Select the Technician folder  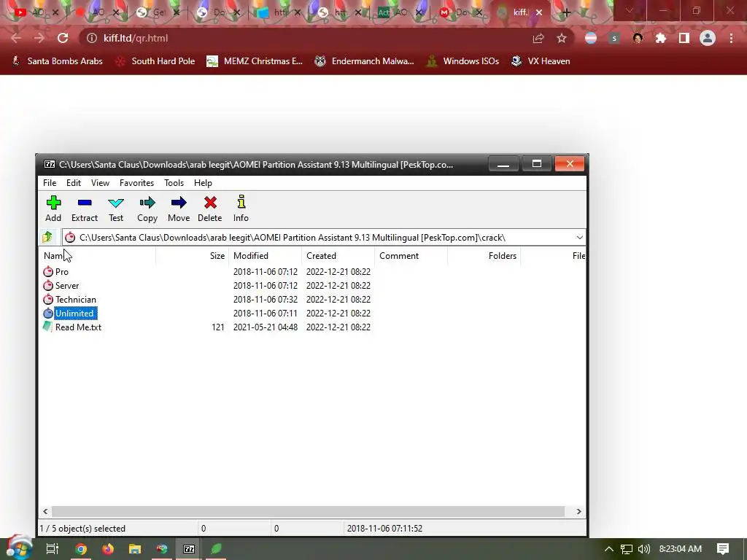click(x=76, y=300)
